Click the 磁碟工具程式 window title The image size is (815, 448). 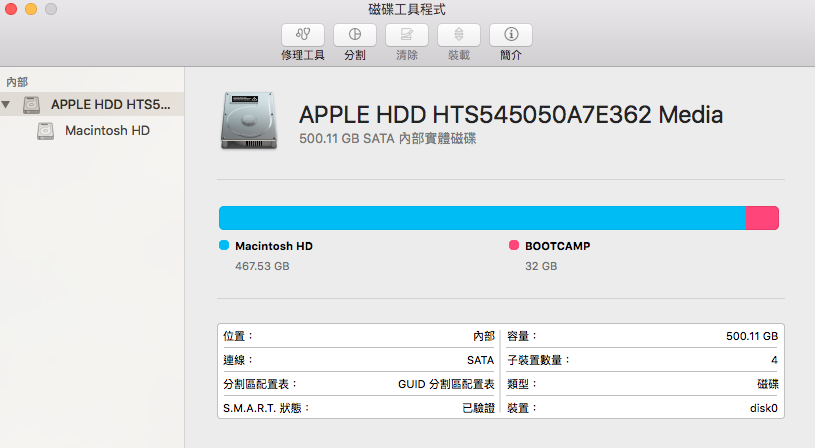coord(407,9)
